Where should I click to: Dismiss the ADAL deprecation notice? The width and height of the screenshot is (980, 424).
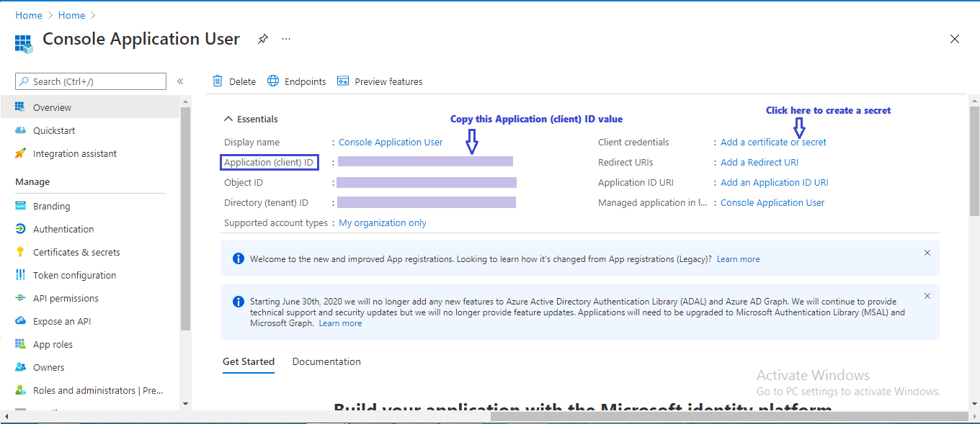point(927,295)
